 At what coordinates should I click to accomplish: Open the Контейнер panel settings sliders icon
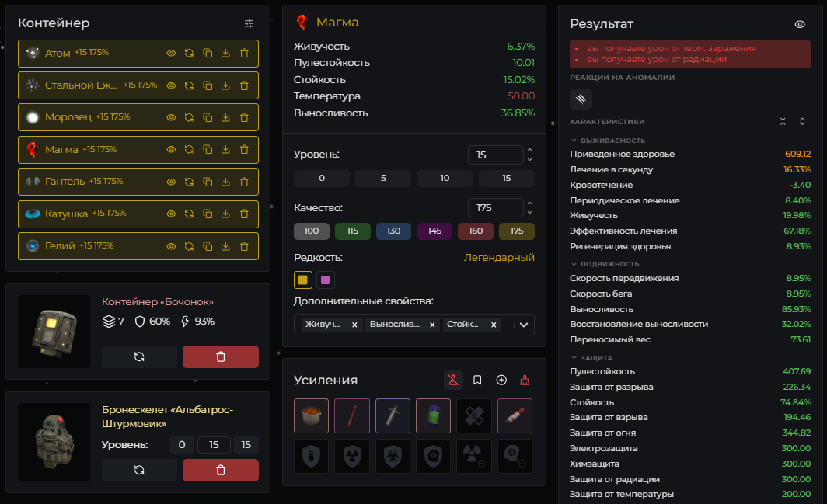click(x=249, y=23)
